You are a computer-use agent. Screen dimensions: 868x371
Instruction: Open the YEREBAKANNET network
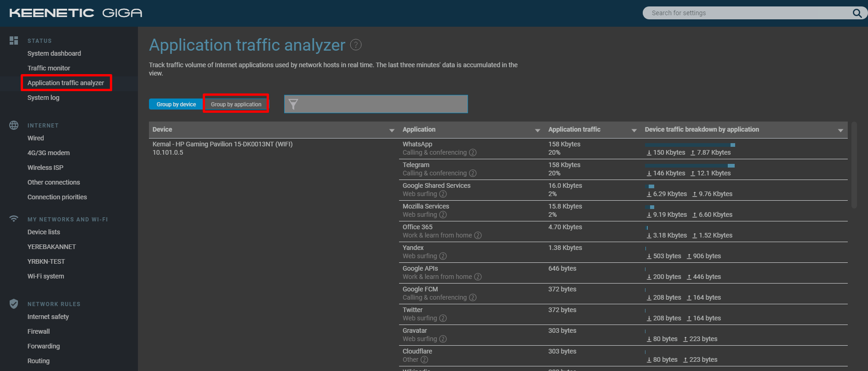click(x=51, y=247)
